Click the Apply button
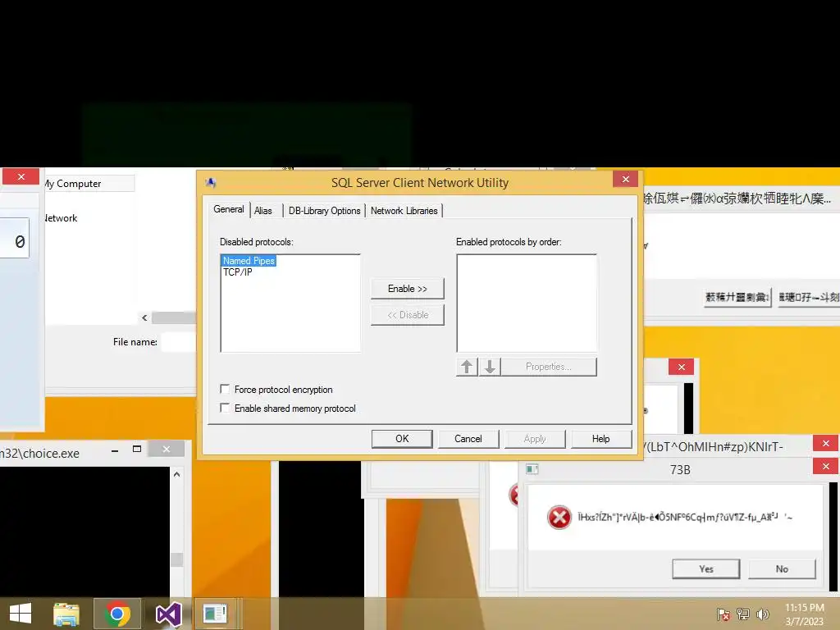The width and height of the screenshot is (840, 630). (x=535, y=439)
